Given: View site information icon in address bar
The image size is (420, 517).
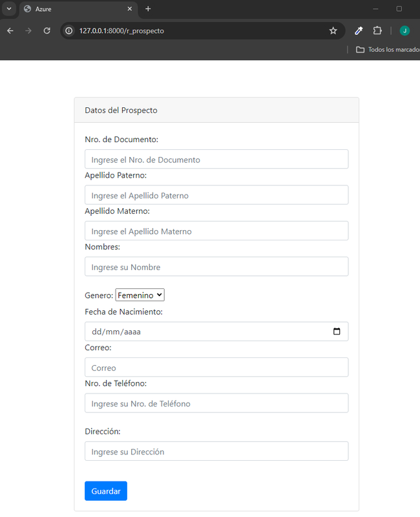Looking at the screenshot, I should click(68, 30).
